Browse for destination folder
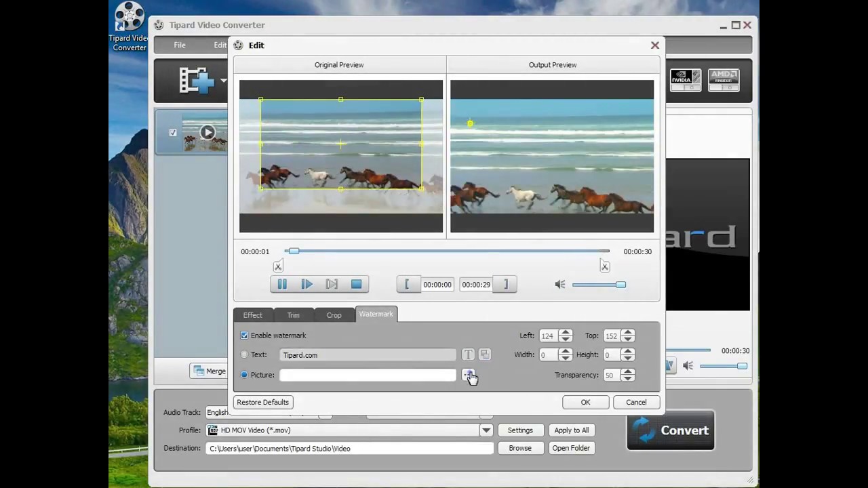The image size is (868, 488). [520, 448]
